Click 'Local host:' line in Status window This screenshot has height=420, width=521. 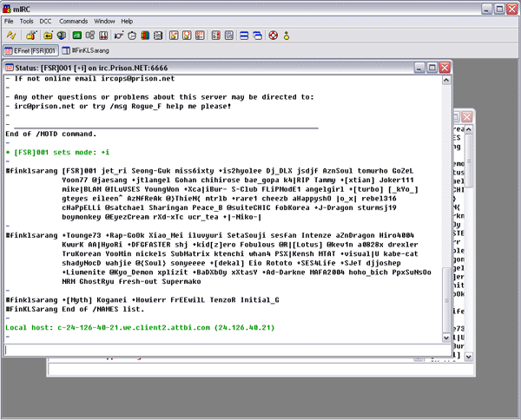tap(140, 328)
